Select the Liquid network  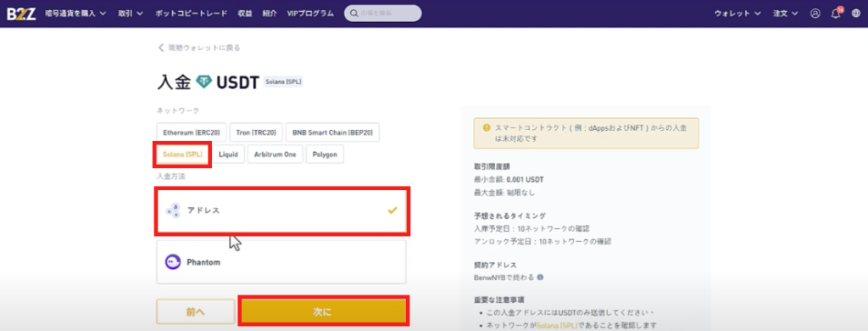click(x=228, y=154)
